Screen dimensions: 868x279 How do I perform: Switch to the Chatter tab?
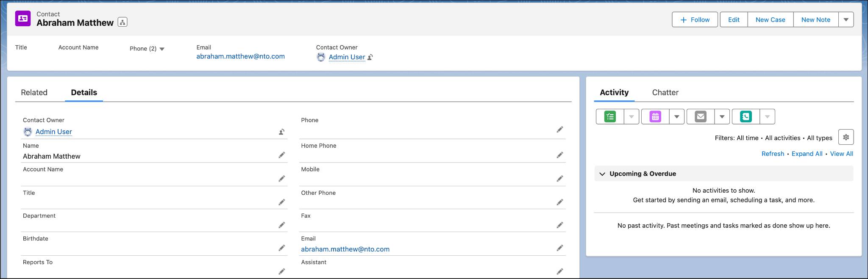click(665, 92)
